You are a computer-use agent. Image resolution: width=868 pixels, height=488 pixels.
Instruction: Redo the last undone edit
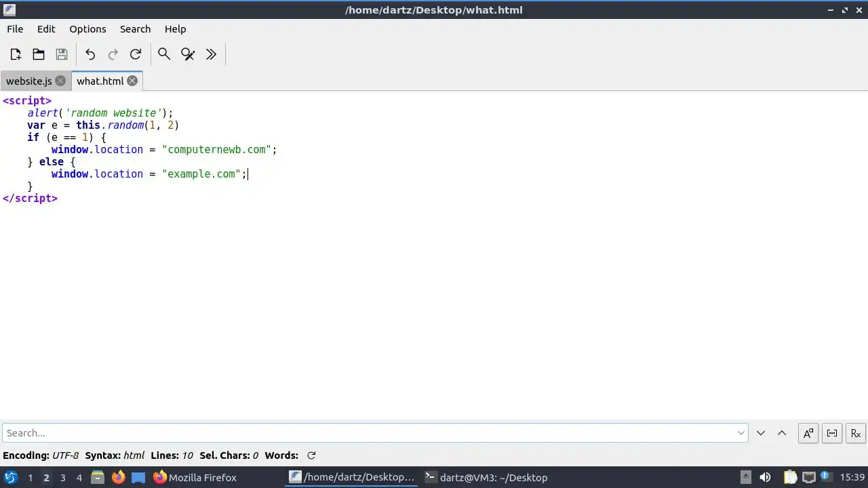[113, 54]
